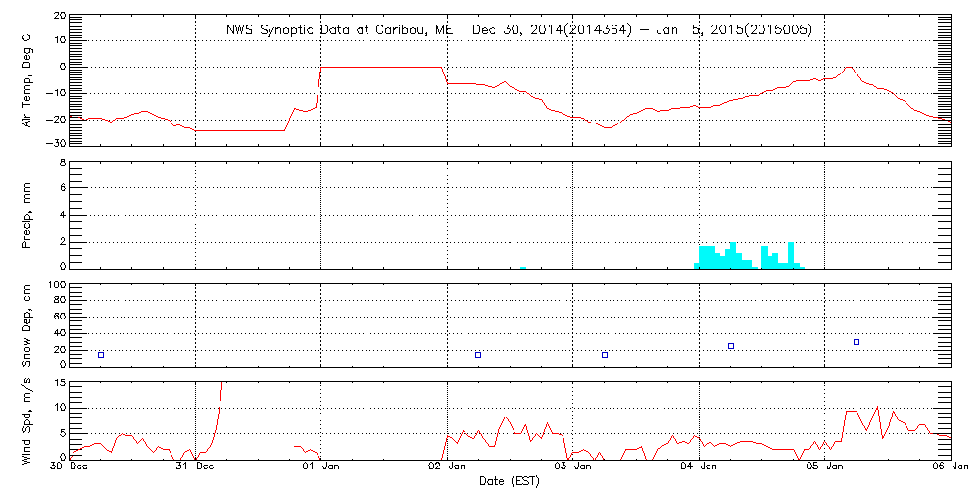980x490 pixels.
Task: Click the flat 0-degree temperature line segment
Action: (382, 67)
